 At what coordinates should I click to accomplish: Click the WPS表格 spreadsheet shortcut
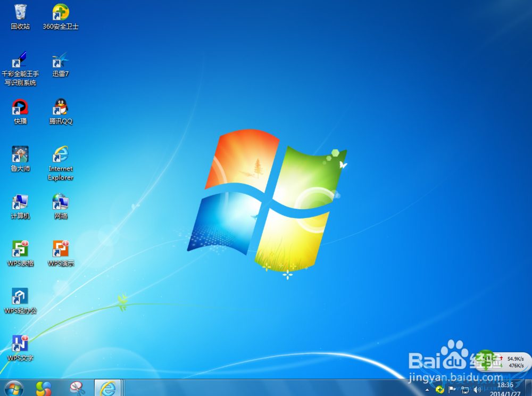[20, 250]
